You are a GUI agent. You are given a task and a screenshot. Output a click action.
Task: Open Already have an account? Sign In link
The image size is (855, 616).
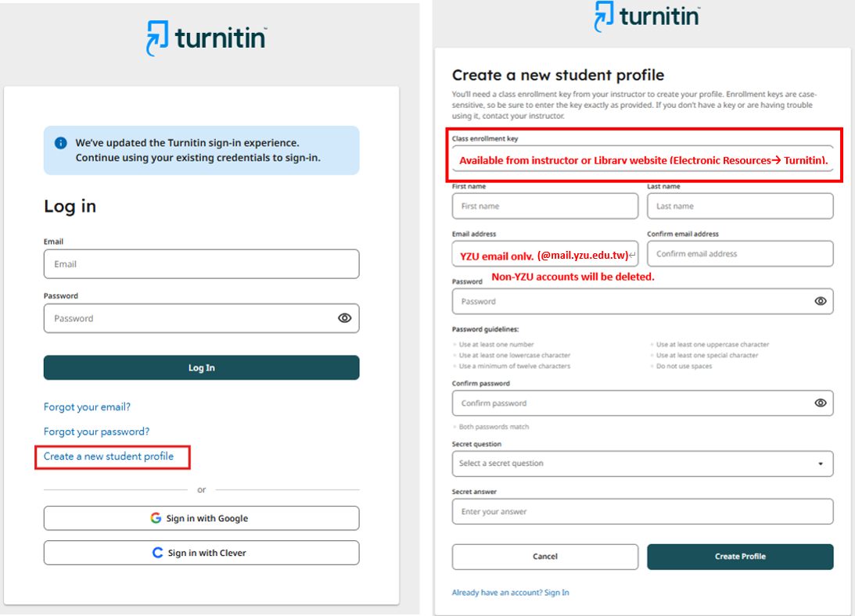(510, 593)
